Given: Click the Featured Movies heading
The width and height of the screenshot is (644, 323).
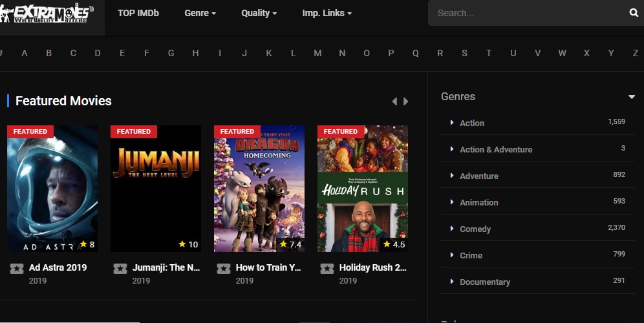Looking at the screenshot, I should pos(63,101).
